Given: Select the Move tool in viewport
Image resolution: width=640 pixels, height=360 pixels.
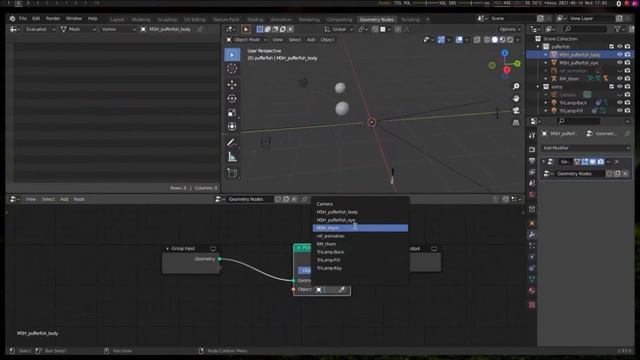Looking at the screenshot, I should 232,84.
